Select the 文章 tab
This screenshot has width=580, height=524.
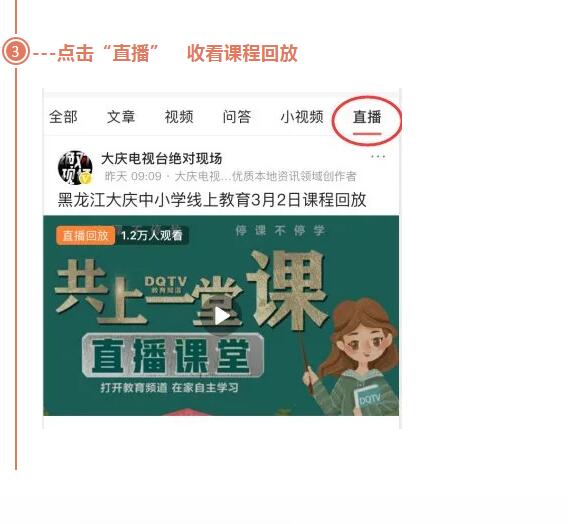pyautogui.click(x=121, y=117)
